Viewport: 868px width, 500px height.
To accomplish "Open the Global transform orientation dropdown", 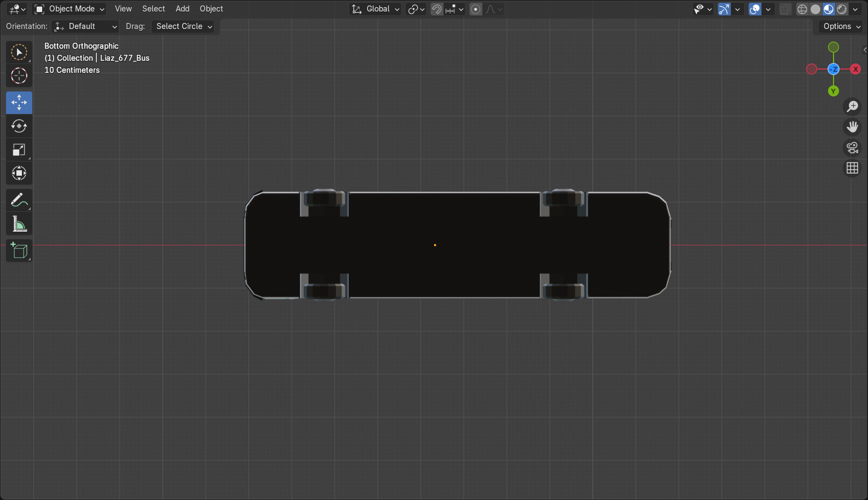I will pyautogui.click(x=375, y=9).
